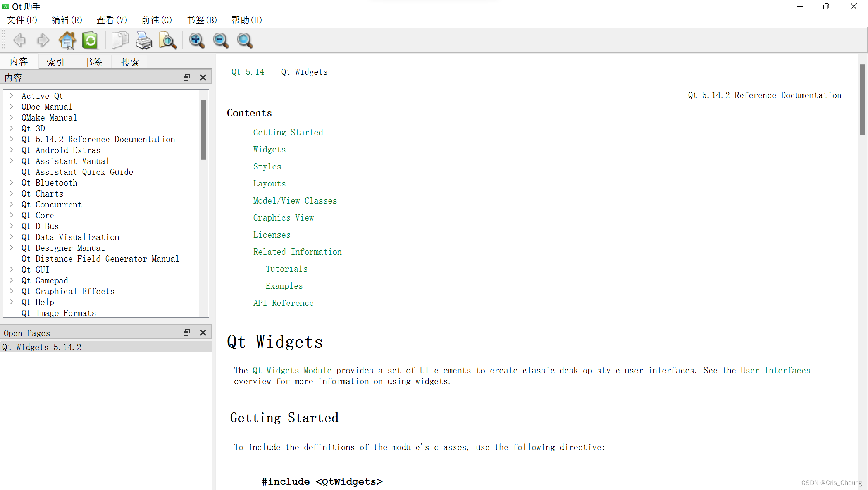
Task: Follow the User Interfaces link
Action: coord(775,371)
